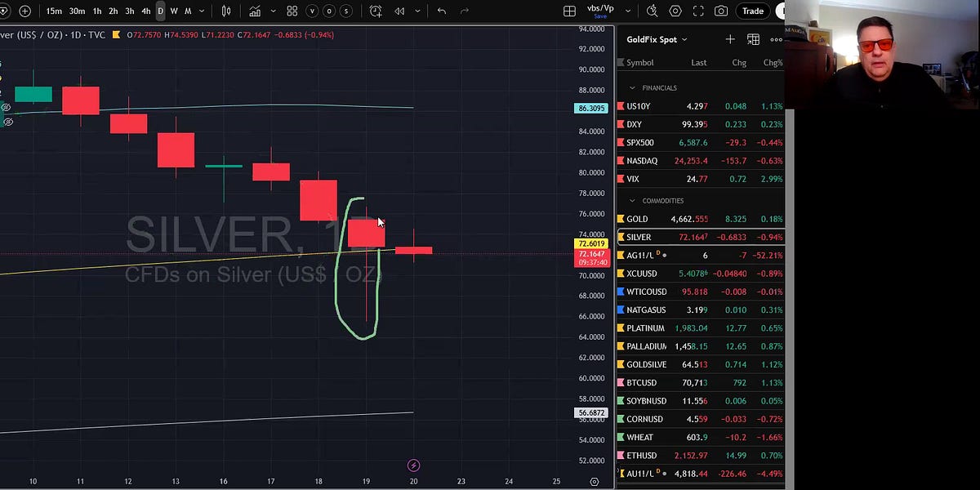Undo the last chart action
Image resolution: width=980 pixels, height=490 pixels.
(x=442, y=11)
